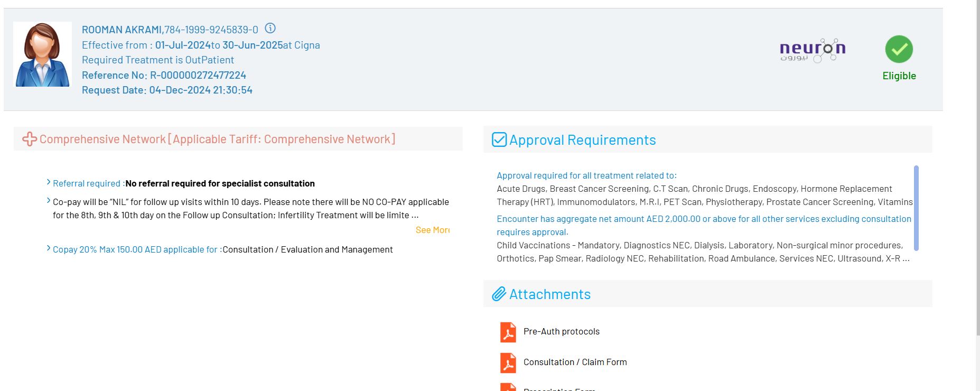This screenshot has width=980, height=391.
Task: Click the Comprehensive Network cross icon
Action: point(30,139)
